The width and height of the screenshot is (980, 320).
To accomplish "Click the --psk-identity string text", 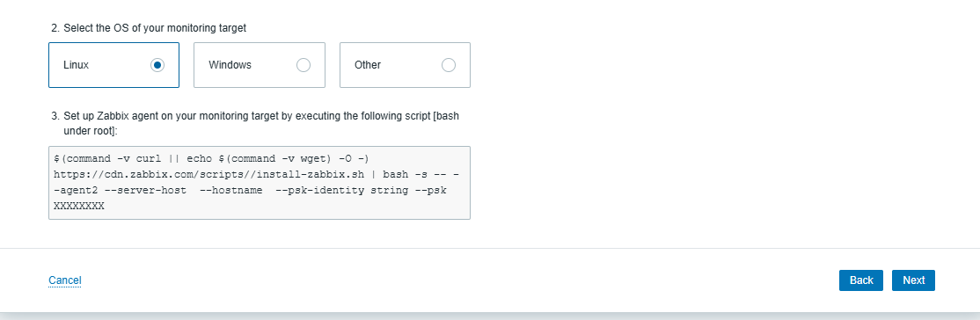I will [342, 190].
